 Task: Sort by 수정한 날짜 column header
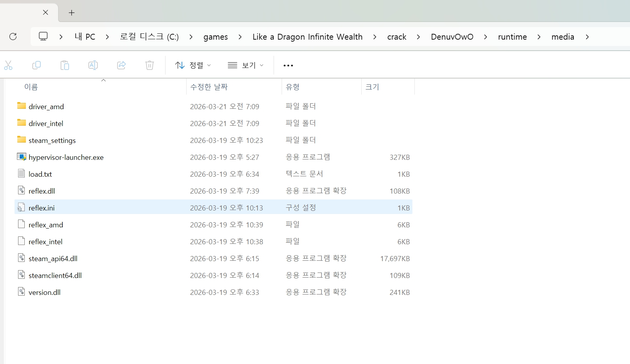point(209,87)
